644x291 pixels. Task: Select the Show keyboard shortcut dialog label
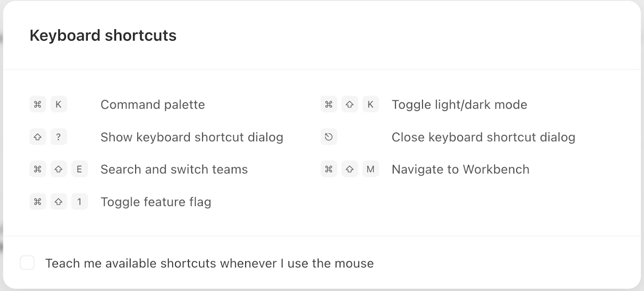click(x=192, y=137)
